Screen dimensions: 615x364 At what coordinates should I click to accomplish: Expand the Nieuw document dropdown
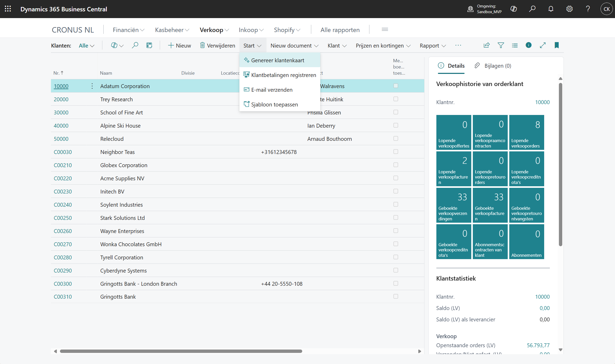pos(294,46)
